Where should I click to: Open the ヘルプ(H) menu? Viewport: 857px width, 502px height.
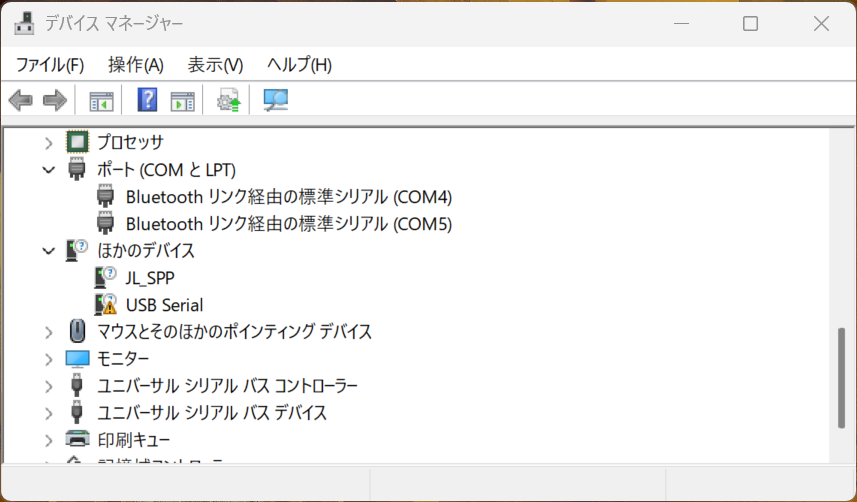coord(300,65)
